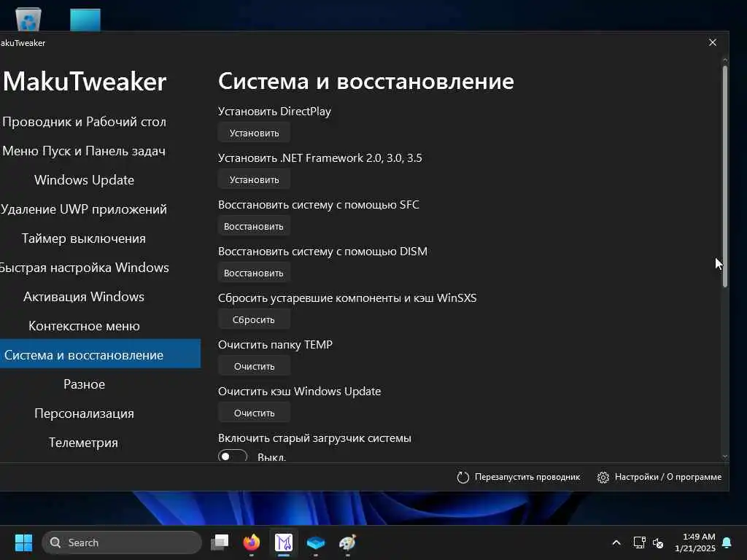Select Таймер выключения in sidebar
Viewport: 747px width, 560px height.
(x=84, y=238)
